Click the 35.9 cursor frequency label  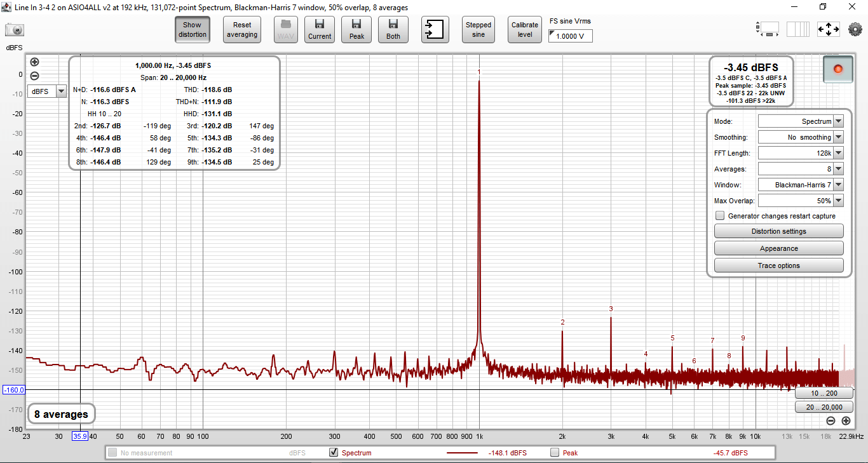click(79, 436)
